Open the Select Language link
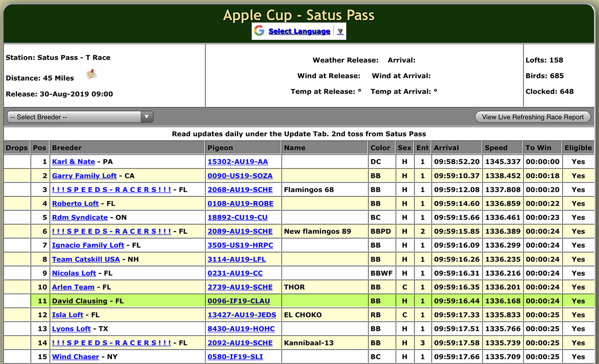This screenshot has width=599, height=364. pos(299,31)
